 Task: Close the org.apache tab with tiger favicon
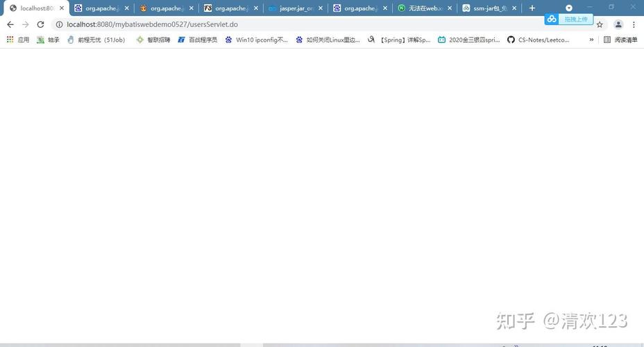point(192,8)
